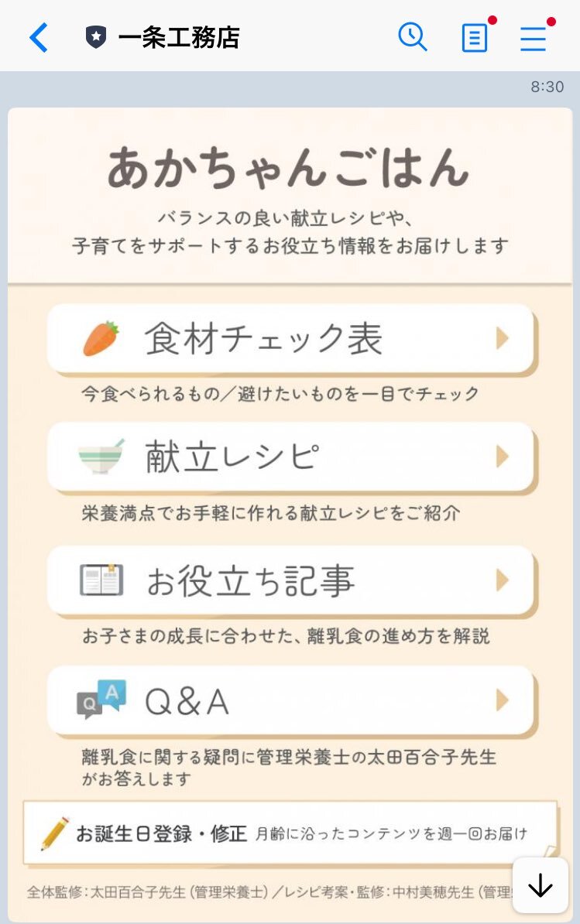This screenshot has width=580, height=924.
Task: Click the bowl icon for 献立レシピ
Action: click(101, 457)
